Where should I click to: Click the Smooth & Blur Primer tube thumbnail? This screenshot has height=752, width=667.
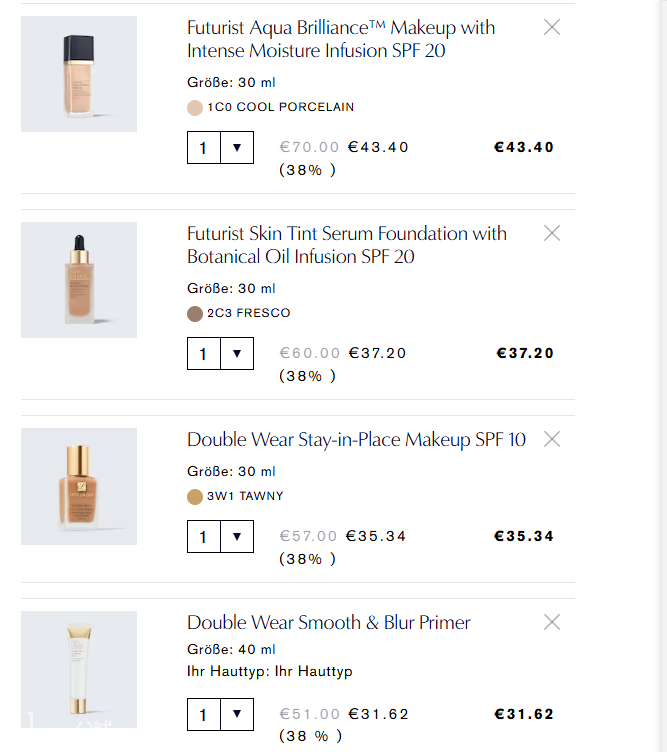[x=79, y=668]
